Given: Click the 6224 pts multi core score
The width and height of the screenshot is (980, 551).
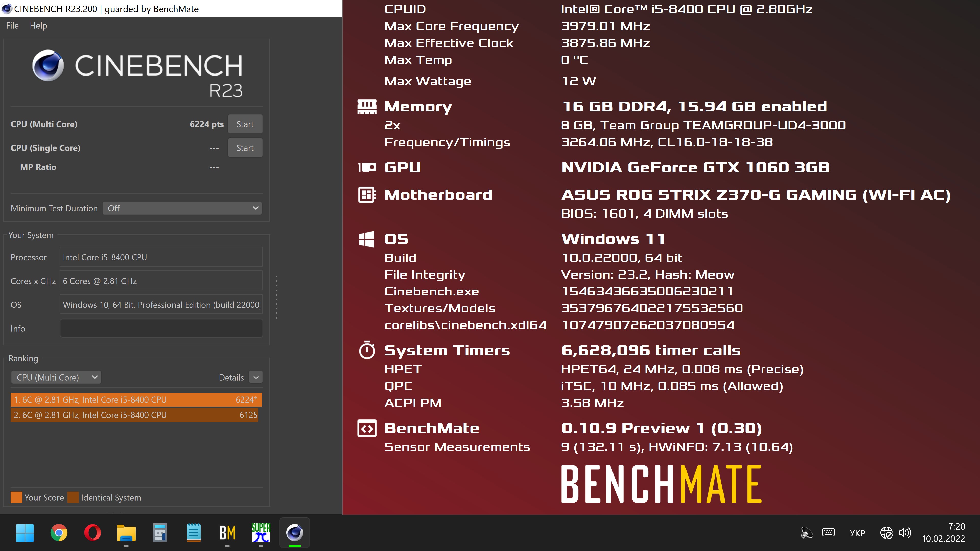Looking at the screenshot, I should point(206,124).
